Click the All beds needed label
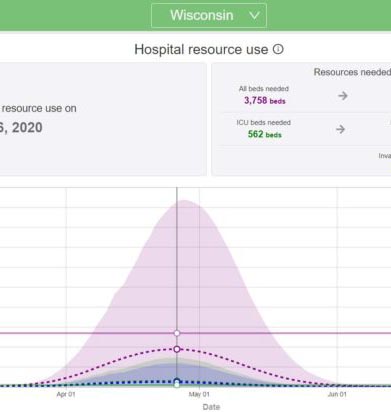The image size is (391, 412). 264,89
